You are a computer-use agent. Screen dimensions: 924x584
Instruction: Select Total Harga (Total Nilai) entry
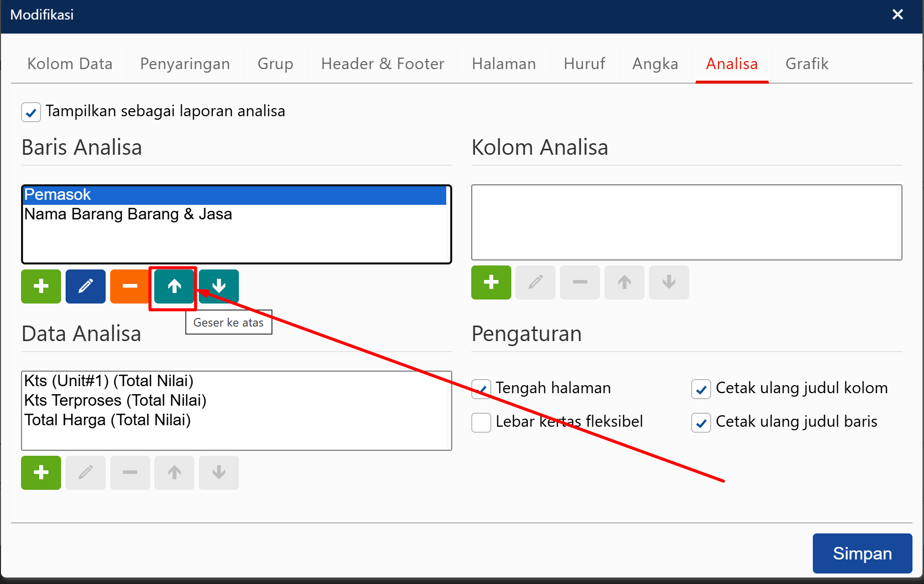click(x=108, y=420)
